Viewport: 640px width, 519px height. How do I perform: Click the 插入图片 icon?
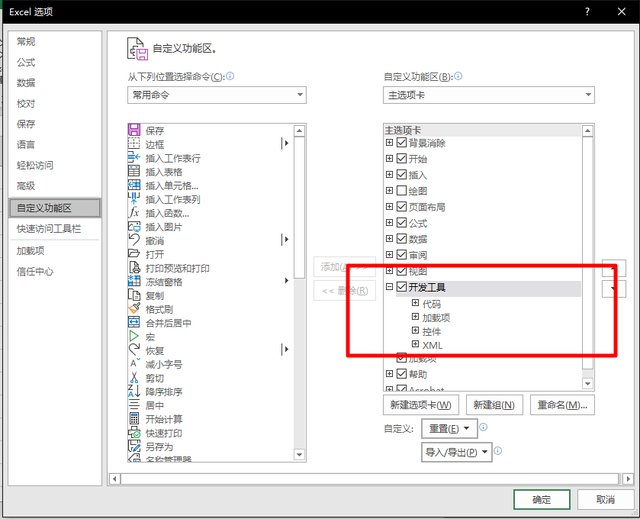pyautogui.click(x=134, y=226)
